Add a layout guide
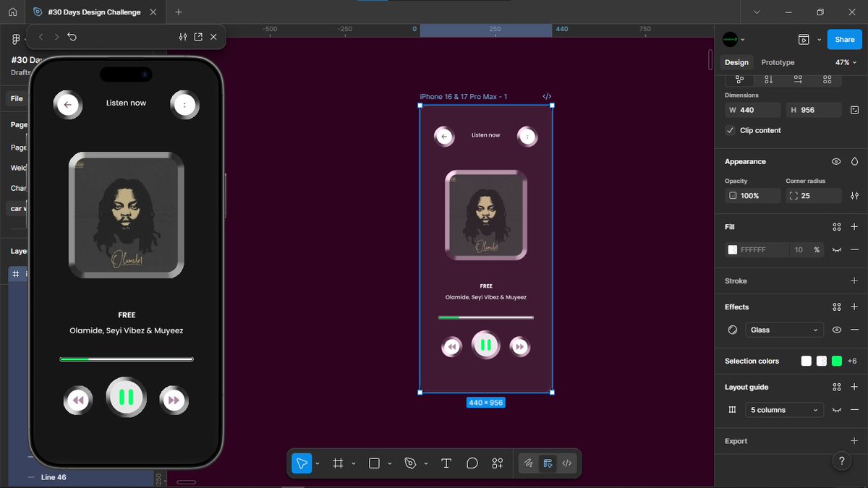Image resolution: width=868 pixels, height=488 pixels. tap(854, 387)
